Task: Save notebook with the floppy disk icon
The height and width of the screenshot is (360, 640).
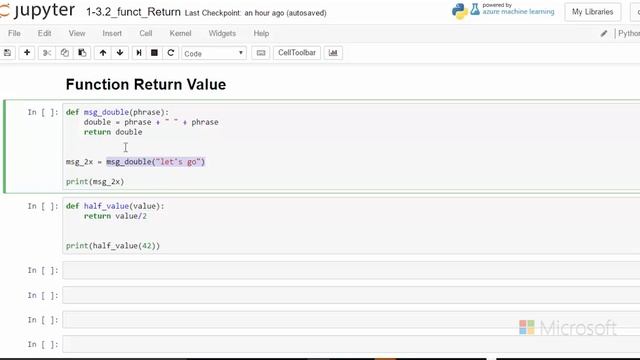Action: coord(7,53)
